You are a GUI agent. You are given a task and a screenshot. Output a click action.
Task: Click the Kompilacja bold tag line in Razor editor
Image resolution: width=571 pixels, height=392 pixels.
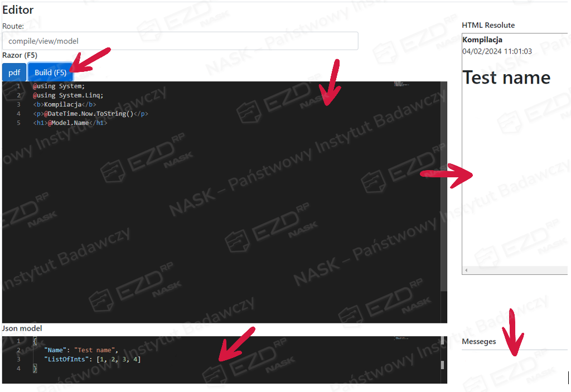[64, 104]
